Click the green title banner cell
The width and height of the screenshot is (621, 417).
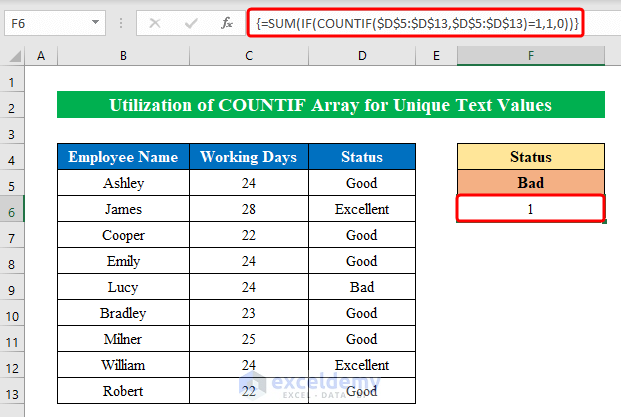tap(331, 105)
